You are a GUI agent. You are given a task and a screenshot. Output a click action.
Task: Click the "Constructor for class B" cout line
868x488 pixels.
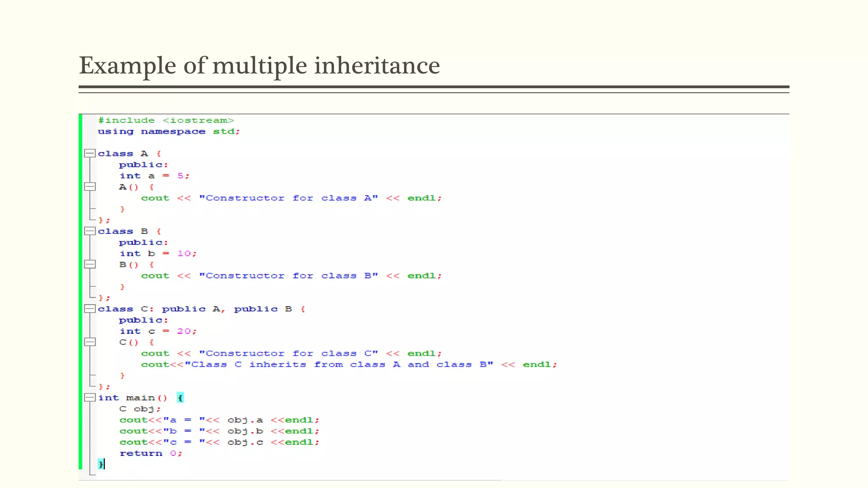[x=291, y=276]
